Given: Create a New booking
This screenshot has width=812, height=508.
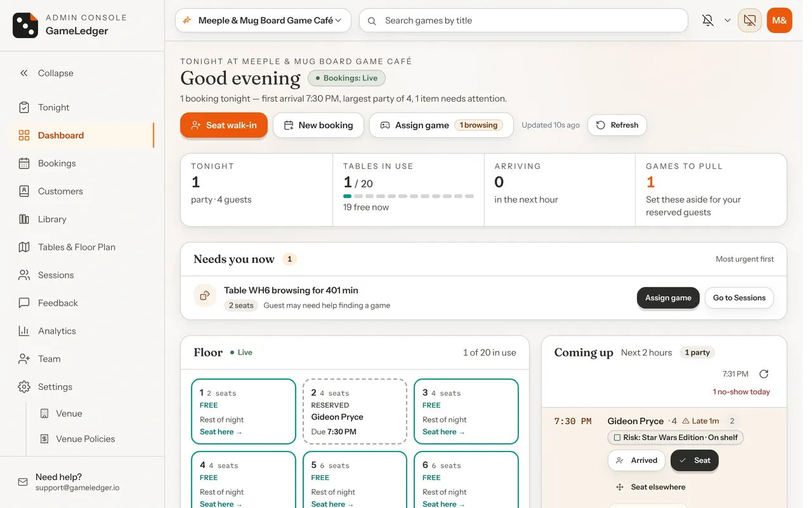Looking at the screenshot, I should click(x=318, y=125).
